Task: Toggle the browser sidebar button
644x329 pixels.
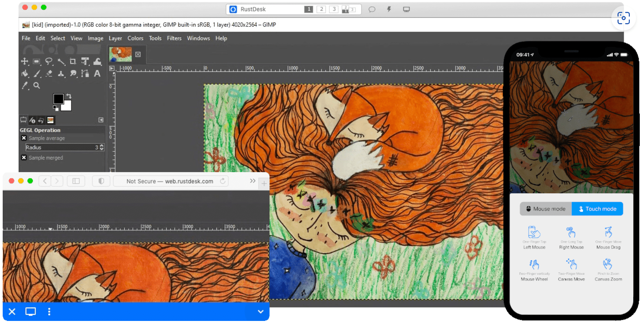Action: tap(76, 181)
